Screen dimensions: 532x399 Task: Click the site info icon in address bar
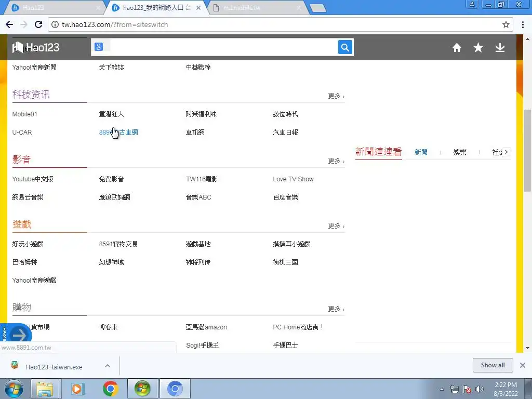pyautogui.click(x=55, y=24)
